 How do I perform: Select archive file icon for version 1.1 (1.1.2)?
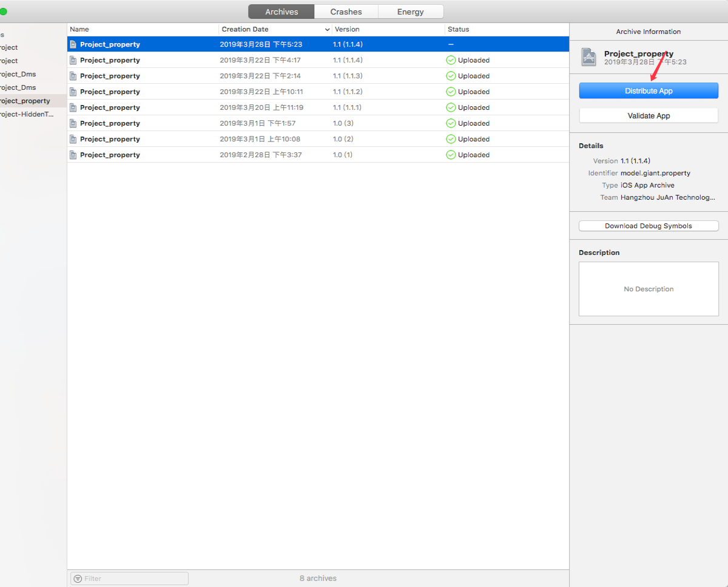(x=73, y=92)
